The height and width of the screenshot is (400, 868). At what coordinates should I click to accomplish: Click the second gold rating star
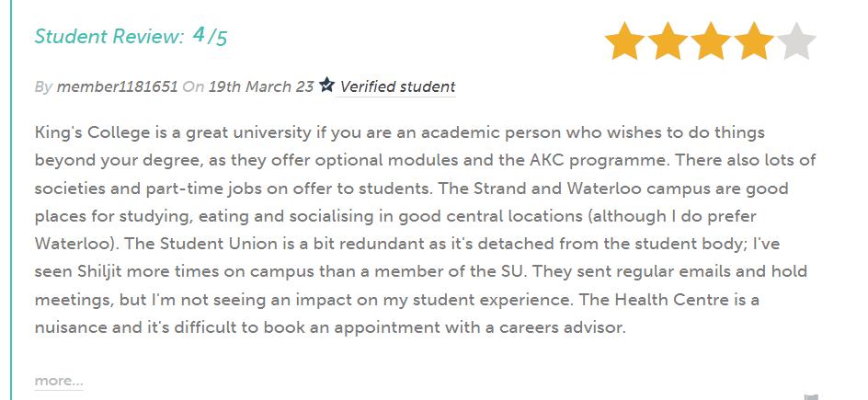[x=668, y=42]
